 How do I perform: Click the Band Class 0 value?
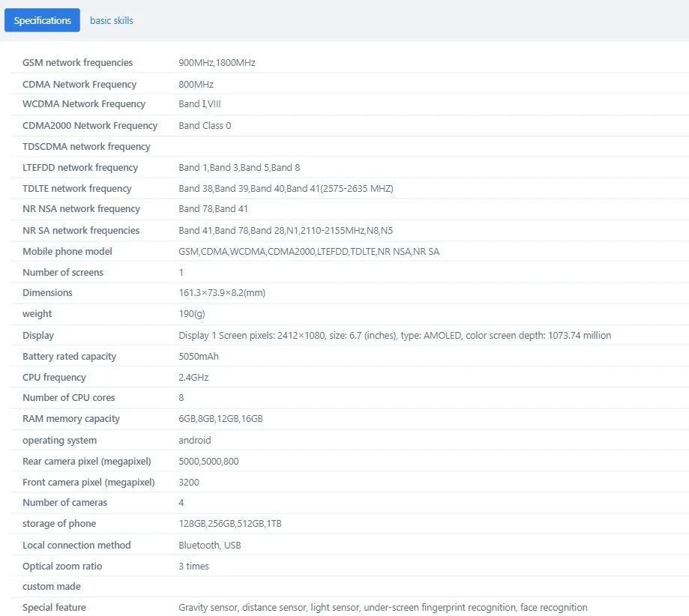point(205,126)
